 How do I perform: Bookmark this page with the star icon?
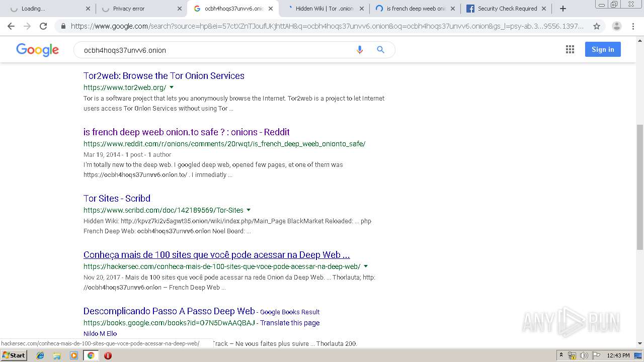pyautogui.click(x=597, y=26)
